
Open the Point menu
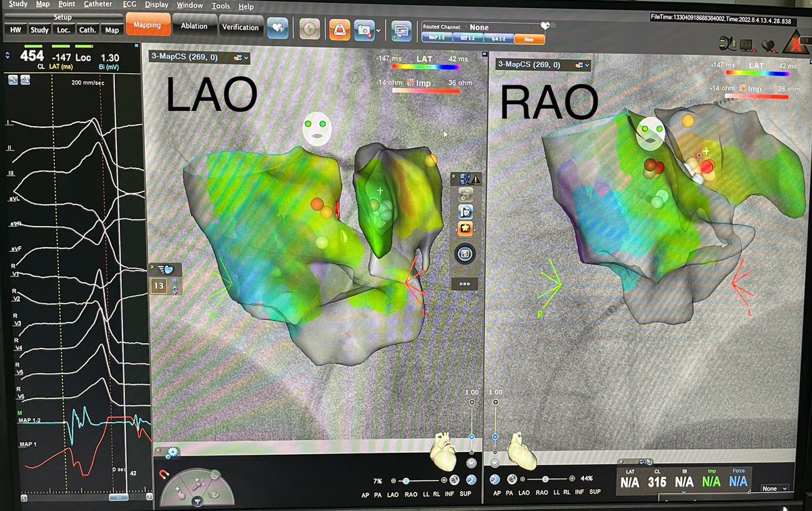tap(67, 5)
